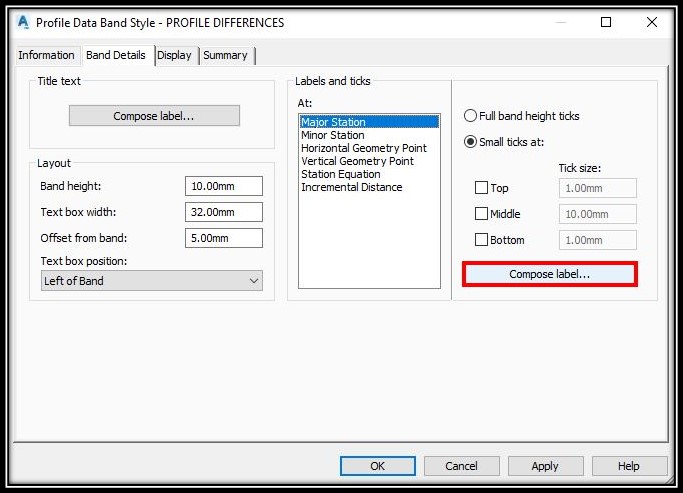Screen dimensions: 683x493
Task: Select Major Station in the list
Action: tap(369, 122)
